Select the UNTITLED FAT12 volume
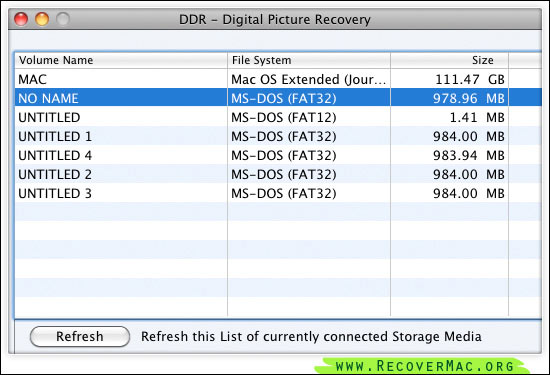This screenshot has width=550, height=375. (x=278, y=117)
